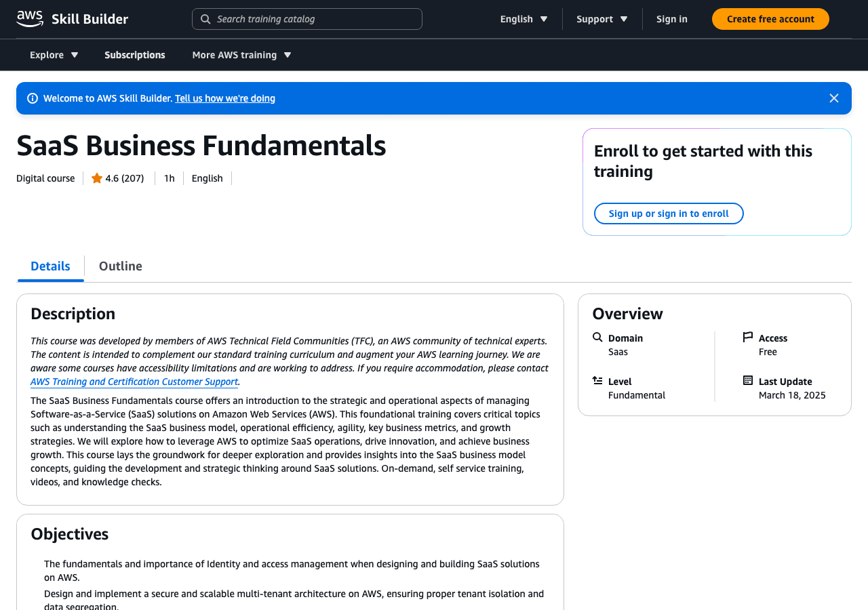Click the 4.6 (207) rating text
The image size is (868, 610).
125,178
